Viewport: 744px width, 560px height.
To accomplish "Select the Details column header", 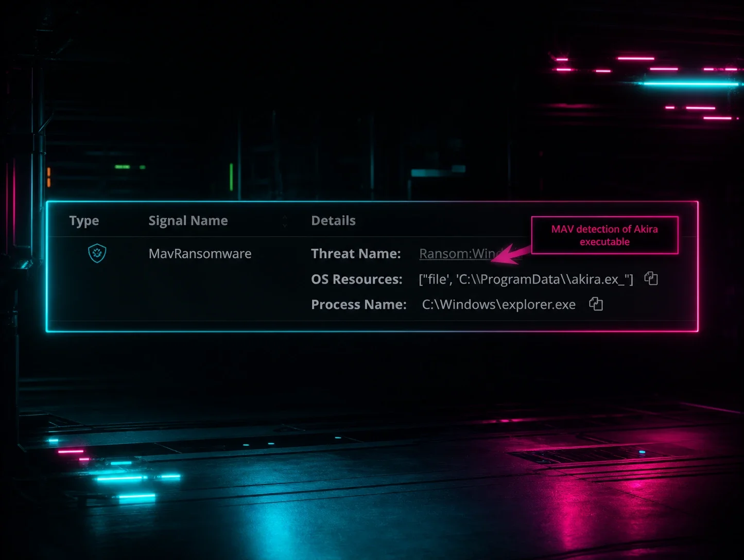I will point(333,221).
